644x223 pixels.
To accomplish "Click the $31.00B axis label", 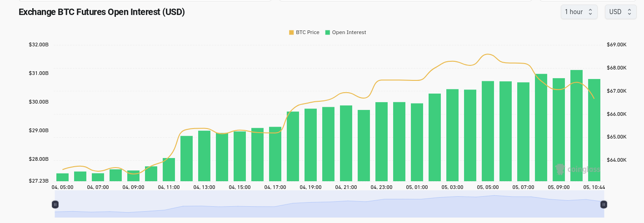I will click(39, 73).
